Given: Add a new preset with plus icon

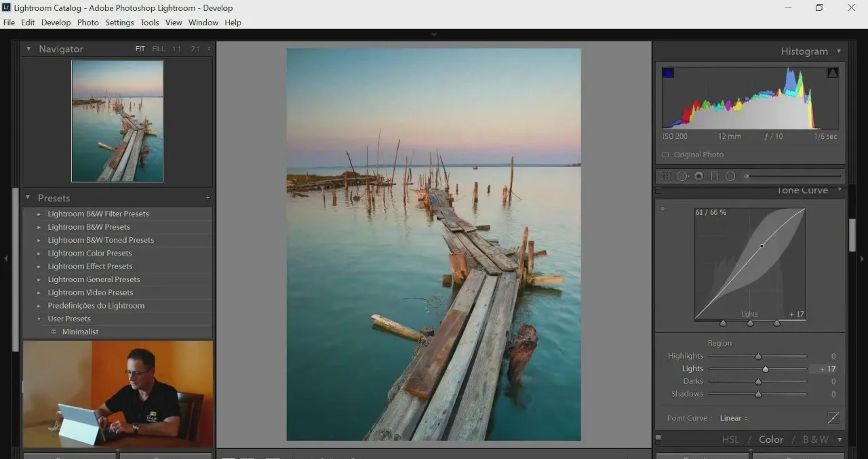Looking at the screenshot, I should (x=208, y=198).
